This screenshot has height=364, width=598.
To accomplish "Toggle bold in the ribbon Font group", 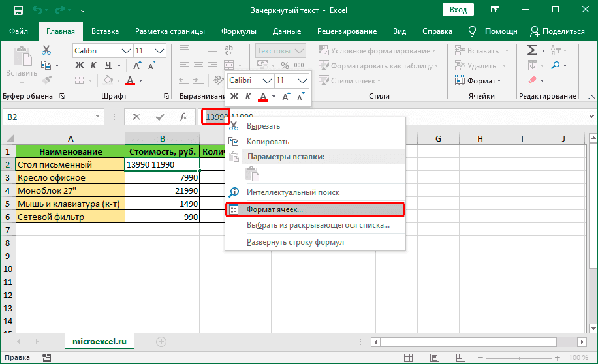I will 80,65.
